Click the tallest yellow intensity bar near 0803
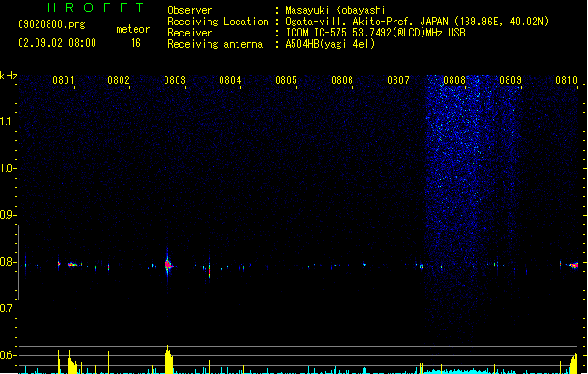Image resolution: width=588 pixels, height=374 pixels. click(x=168, y=359)
